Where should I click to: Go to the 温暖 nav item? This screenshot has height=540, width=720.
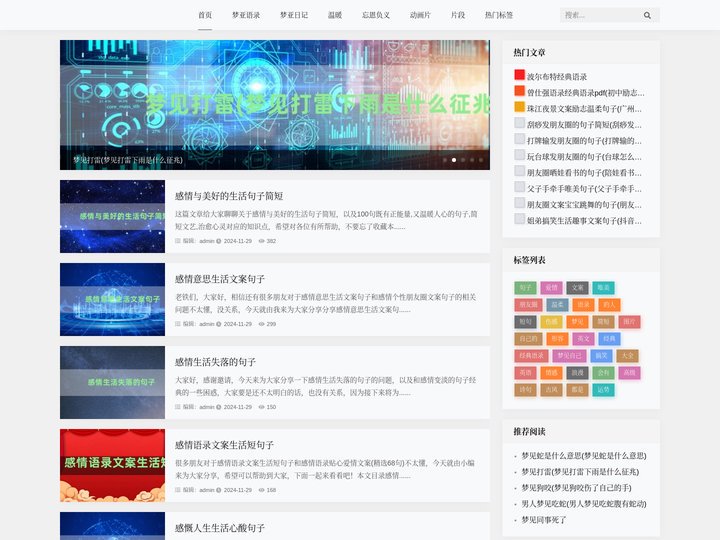(335, 15)
